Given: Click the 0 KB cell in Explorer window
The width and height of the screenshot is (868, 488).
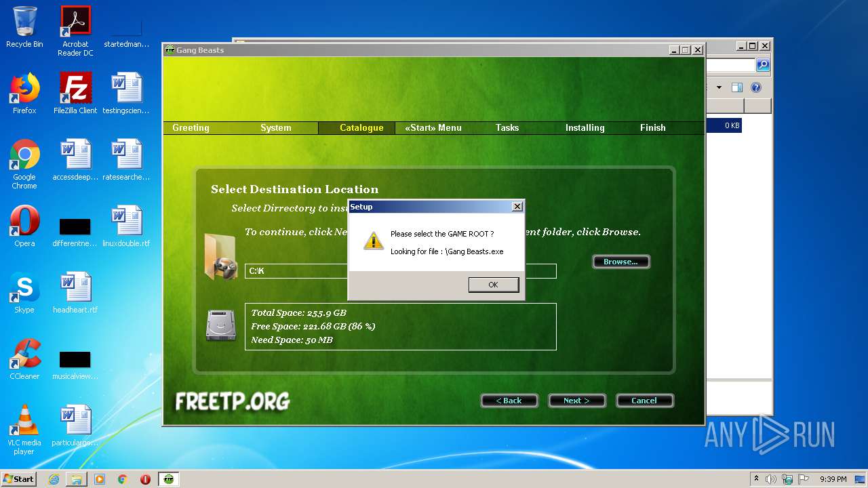Looking at the screenshot, I should click(732, 125).
